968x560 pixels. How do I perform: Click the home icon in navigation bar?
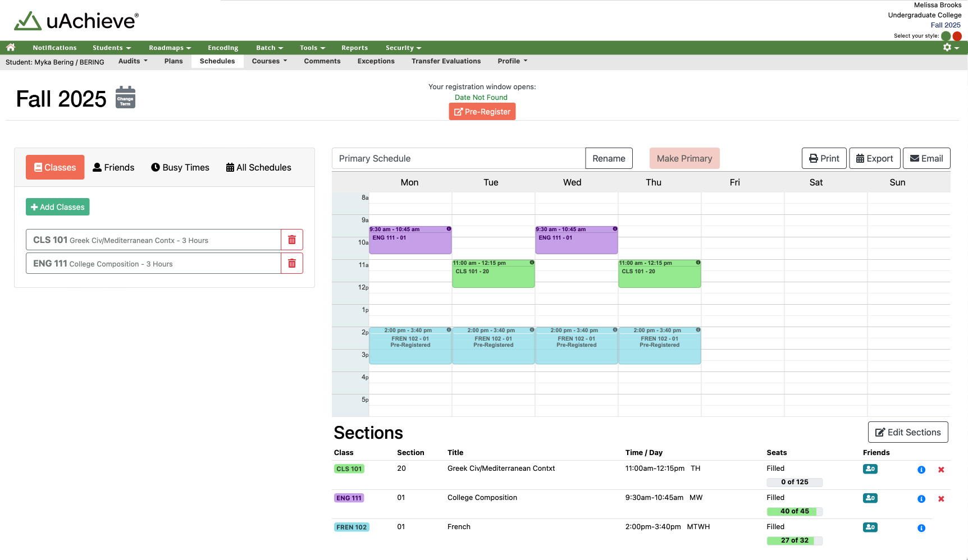pos(11,48)
